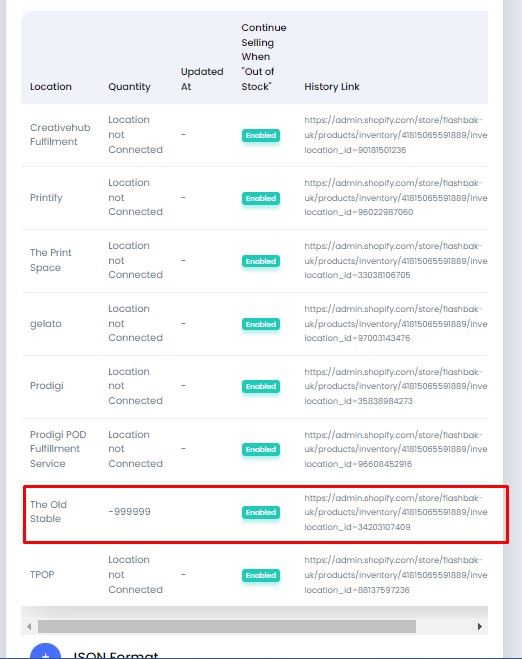Image resolution: width=522 pixels, height=659 pixels.
Task: Open the Prodigi POD Fulfillment Service history link
Action: click(395, 449)
